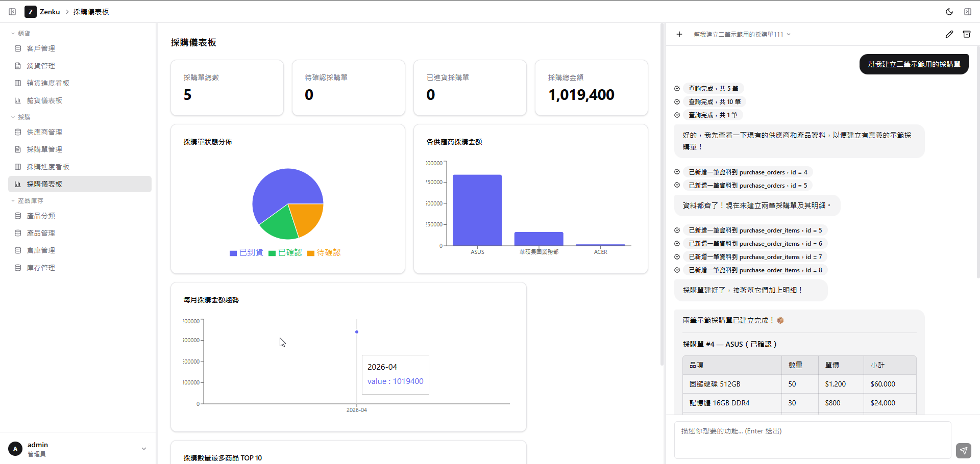This screenshot has width=980, height=464.
Task: Open the chat title dropdown 幫我建立二筆示範用的採購單111
Action: [742, 34]
